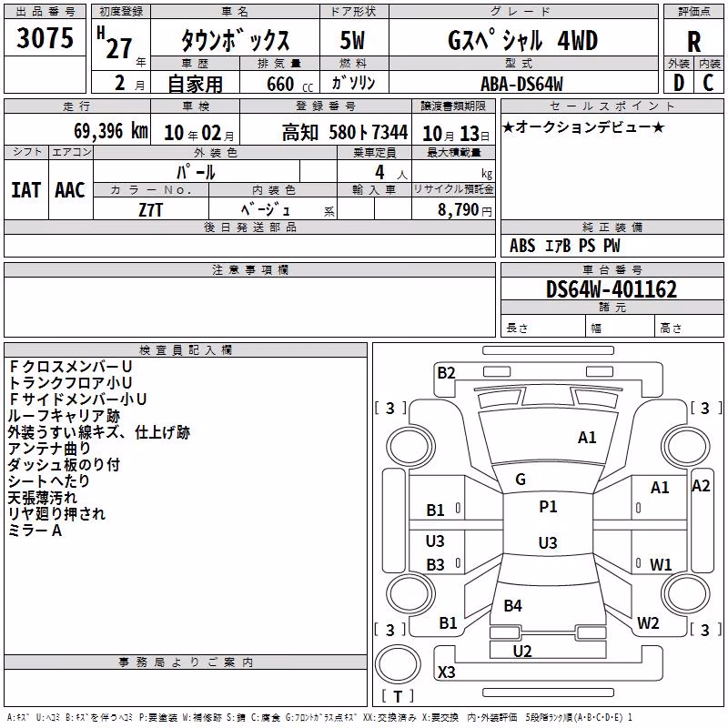Click the exterior grade D
Screen dimensions: 728x728
679,83
